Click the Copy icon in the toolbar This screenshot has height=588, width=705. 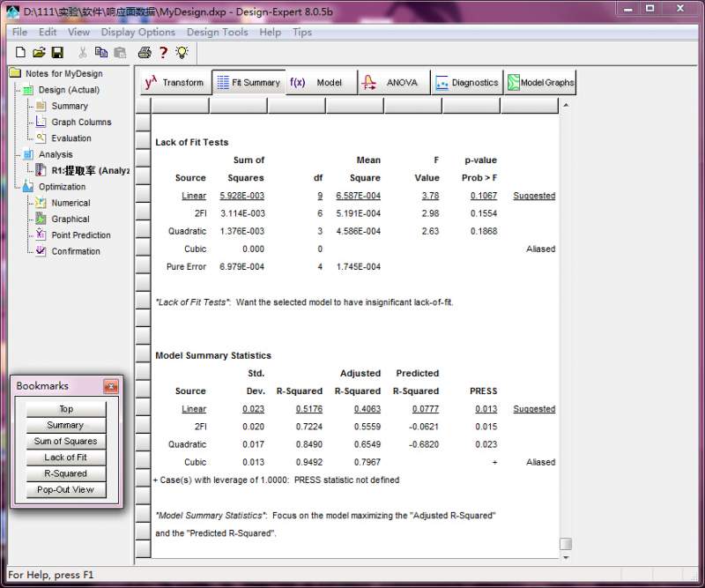coord(101,53)
